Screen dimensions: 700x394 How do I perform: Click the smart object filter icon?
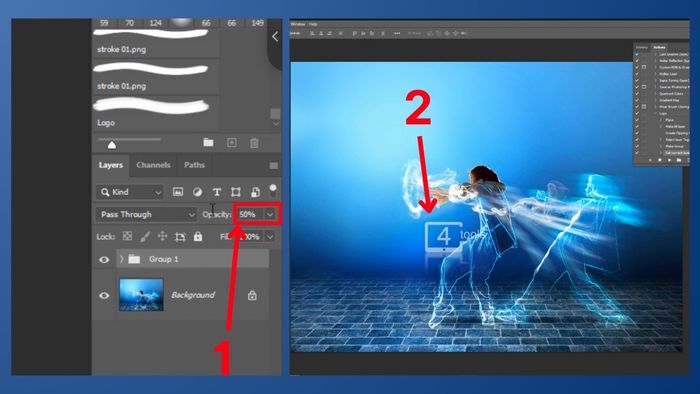click(255, 192)
